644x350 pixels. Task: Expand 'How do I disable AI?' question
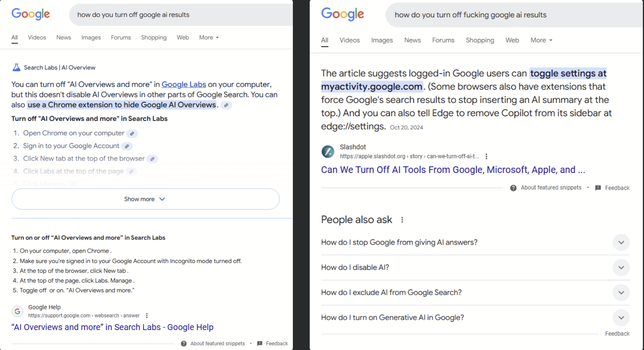point(621,268)
